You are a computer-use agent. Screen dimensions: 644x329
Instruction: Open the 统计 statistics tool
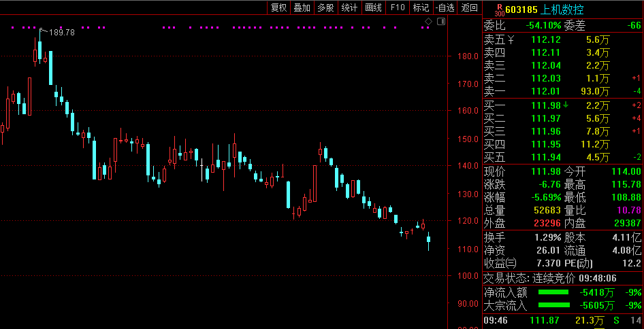click(x=349, y=7)
